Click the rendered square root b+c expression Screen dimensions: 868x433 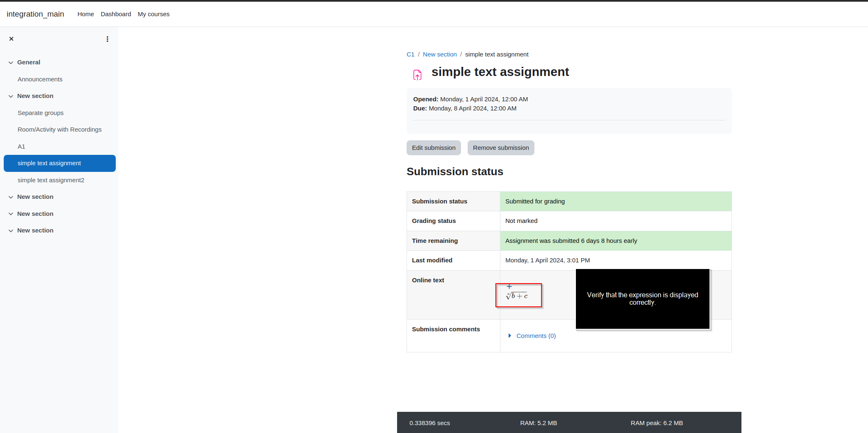coord(517,296)
